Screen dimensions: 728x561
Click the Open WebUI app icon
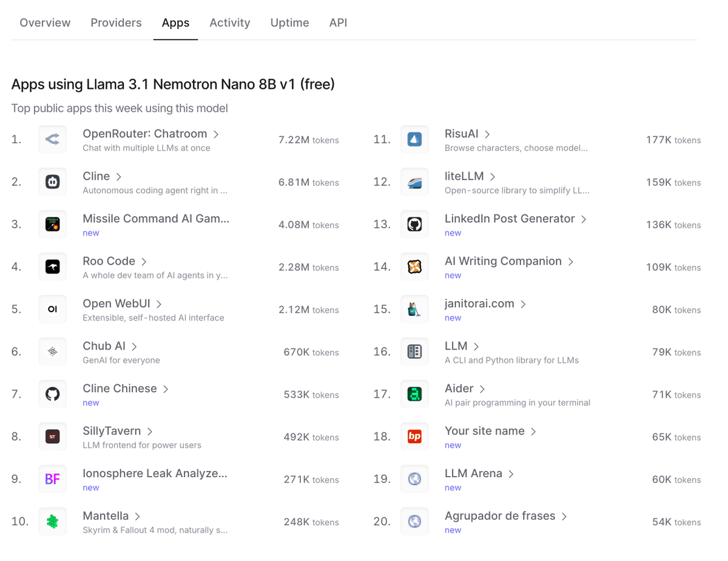[53, 310]
